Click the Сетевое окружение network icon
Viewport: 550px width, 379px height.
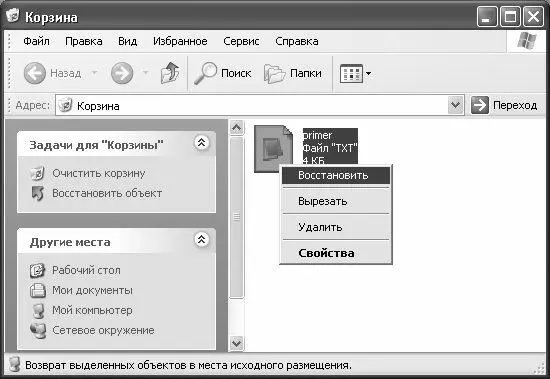pyautogui.click(x=38, y=331)
